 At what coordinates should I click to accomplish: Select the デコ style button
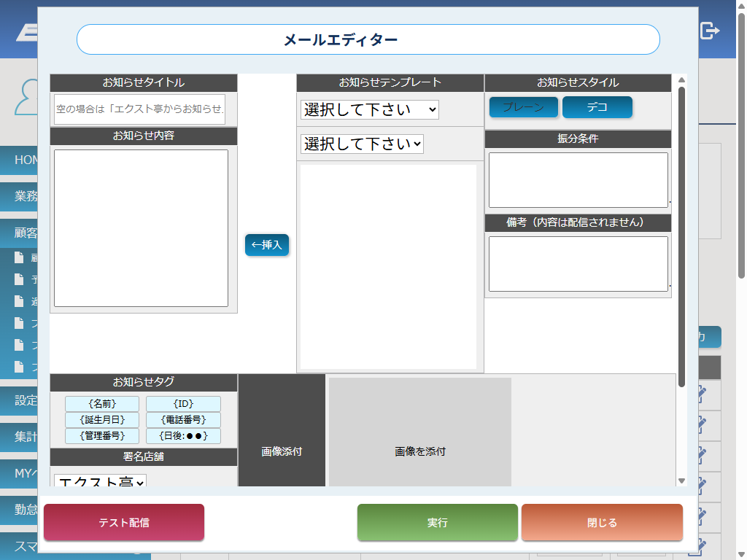(x=597, y=107)
